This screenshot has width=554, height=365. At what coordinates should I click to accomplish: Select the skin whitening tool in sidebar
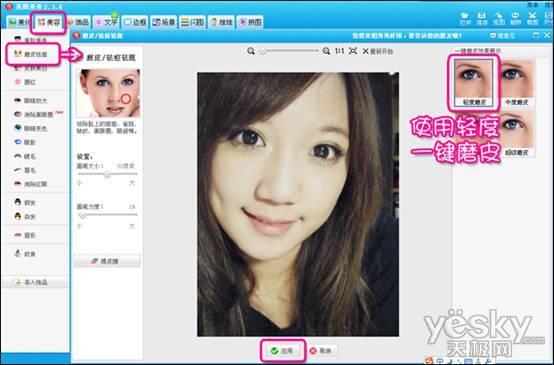coord(30,68)
